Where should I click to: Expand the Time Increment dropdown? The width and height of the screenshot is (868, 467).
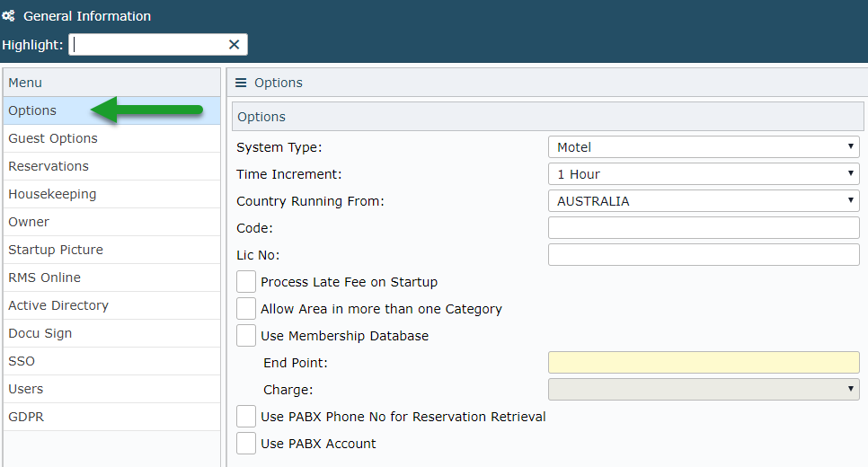click(704, 174)
